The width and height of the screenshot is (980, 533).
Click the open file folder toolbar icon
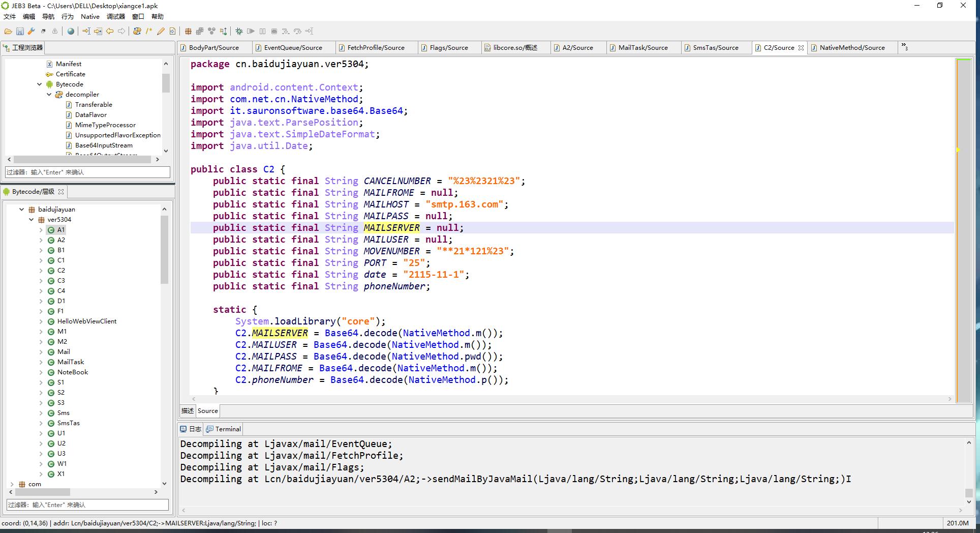tap(8, 32)
